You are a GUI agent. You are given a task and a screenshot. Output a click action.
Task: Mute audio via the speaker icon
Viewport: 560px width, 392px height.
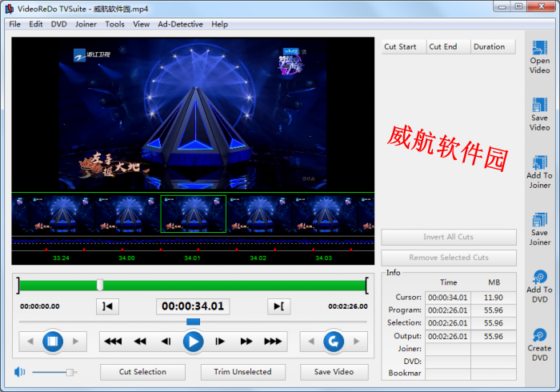pyautogui.click(x=20, y=372)
